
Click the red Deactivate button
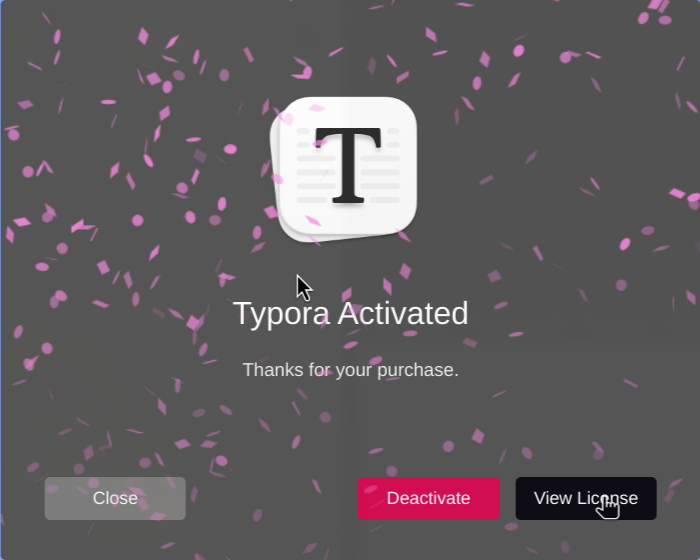[429, 498]
